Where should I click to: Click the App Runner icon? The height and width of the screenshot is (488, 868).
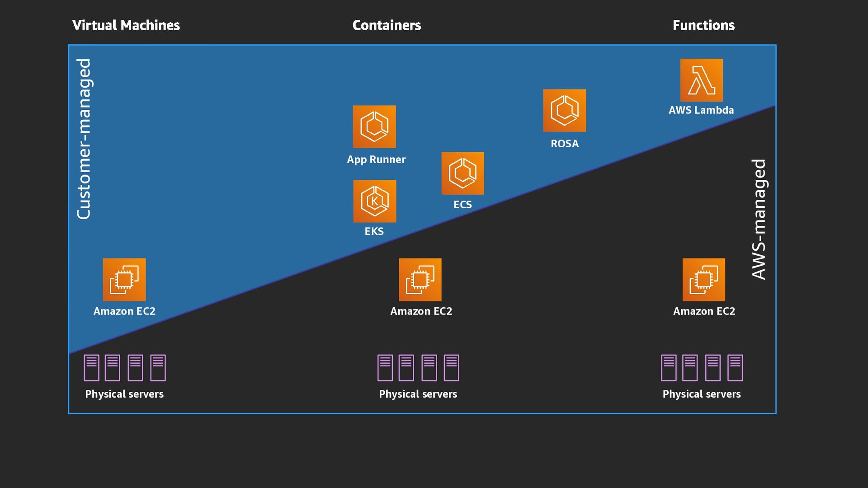[x=374, y=127]
